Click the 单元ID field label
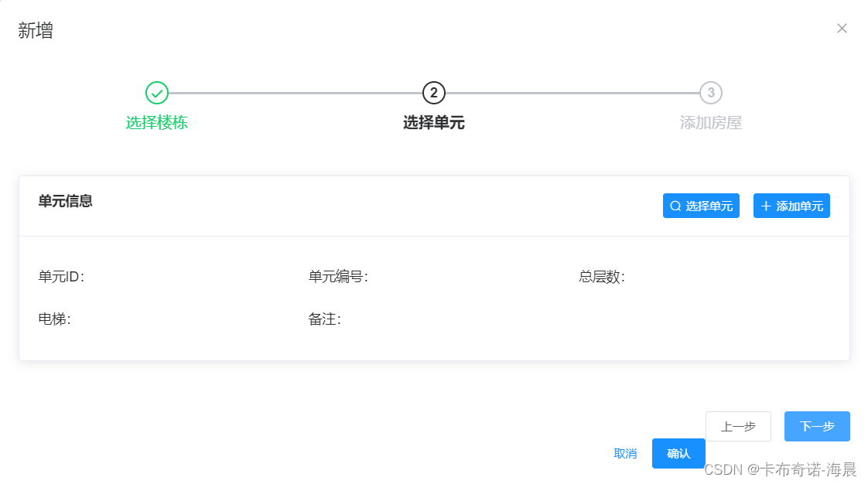This screenshot has height=484, width=868. [x=61, y=277]
